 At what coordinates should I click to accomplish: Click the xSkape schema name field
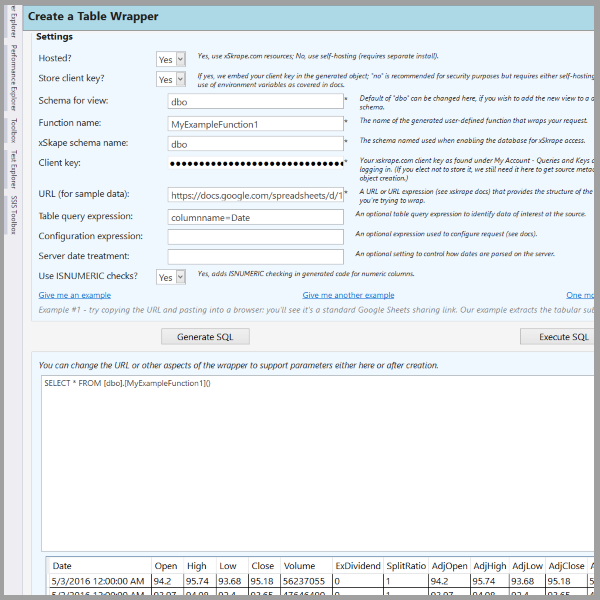(x=255, y=144)
